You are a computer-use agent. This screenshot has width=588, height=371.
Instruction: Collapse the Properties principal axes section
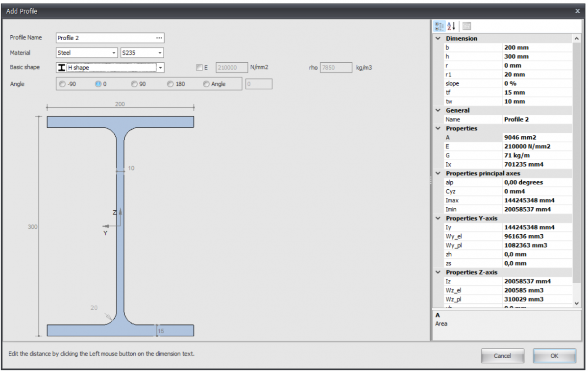coord(438,173)
